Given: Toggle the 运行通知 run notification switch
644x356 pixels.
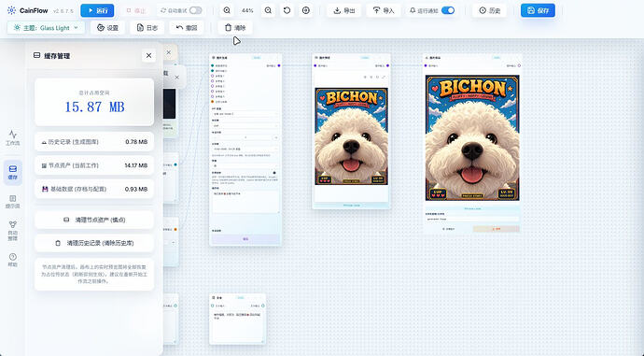Looking at the screenshot, I should pos(448,10).
